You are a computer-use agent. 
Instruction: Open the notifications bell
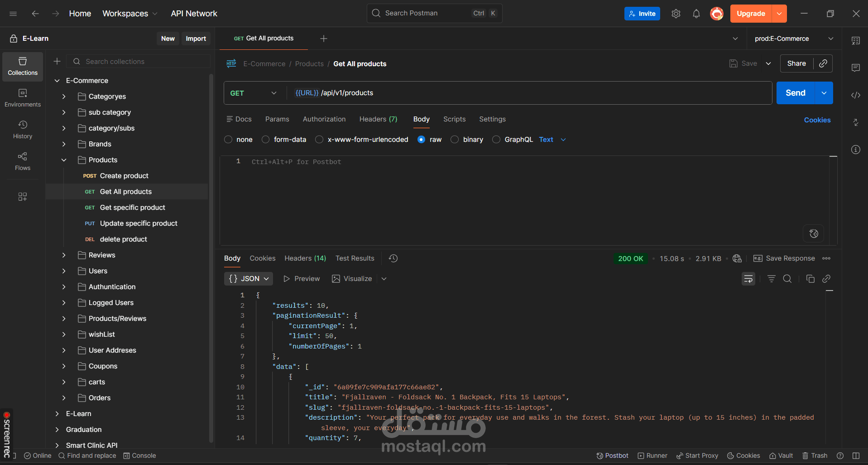pyautogui.click(x=696, y=14)
